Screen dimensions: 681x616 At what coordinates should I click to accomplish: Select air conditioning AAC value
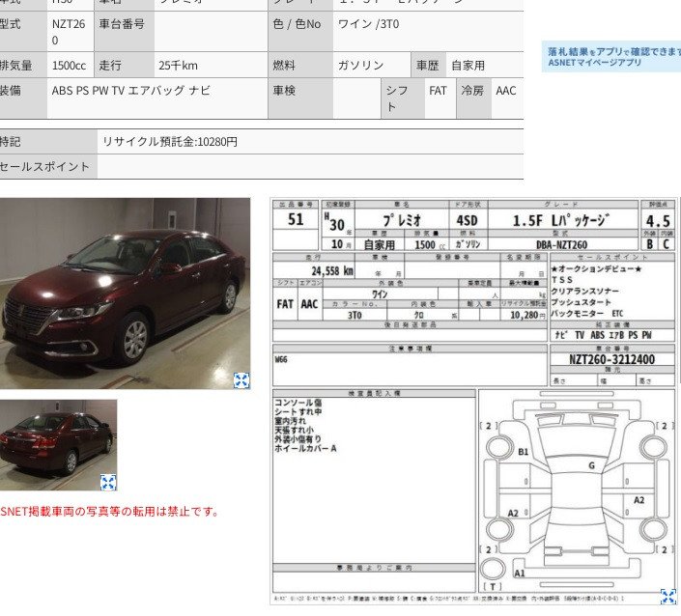pyautogui.click(x=506, y=91)
